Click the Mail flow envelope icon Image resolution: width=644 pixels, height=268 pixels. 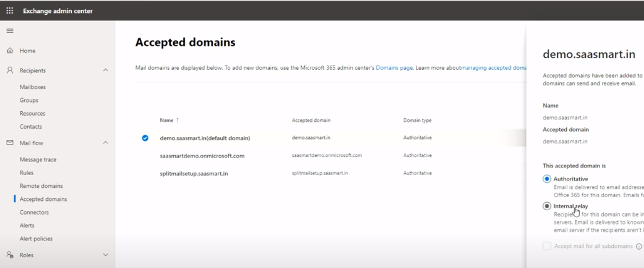[x=10, y=143]
